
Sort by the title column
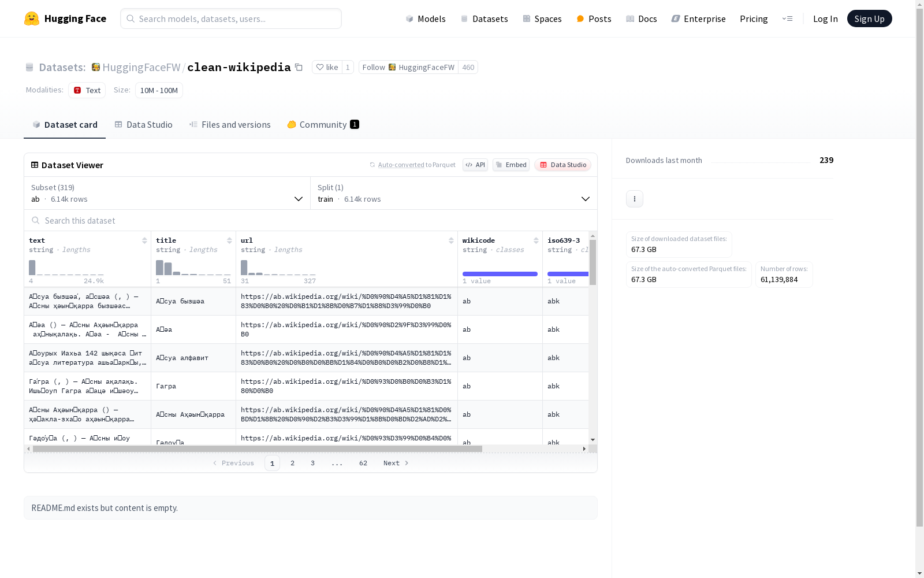click(x=229, y=240)
